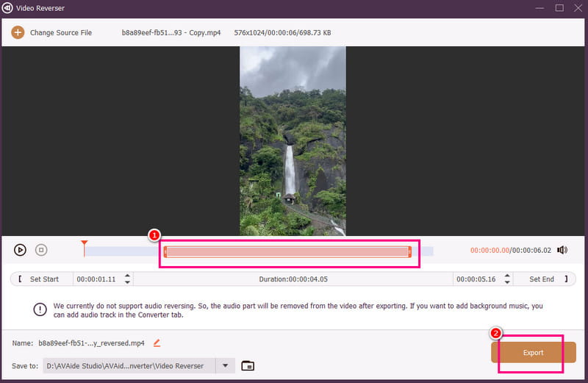The width and height of the screenshot is (588, 383).
Task: Open the output folder browse icon
Action: 248,365
